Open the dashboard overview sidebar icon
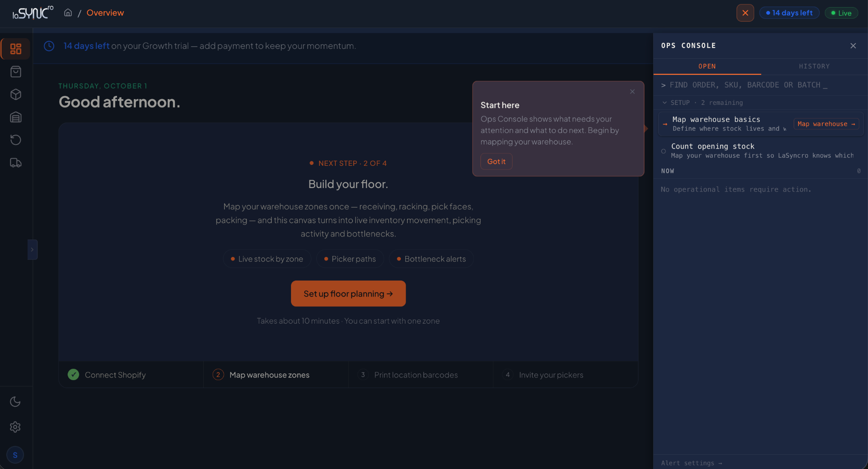Image resolution: width=868 pixels, height=469 pixels. point(16,49)
